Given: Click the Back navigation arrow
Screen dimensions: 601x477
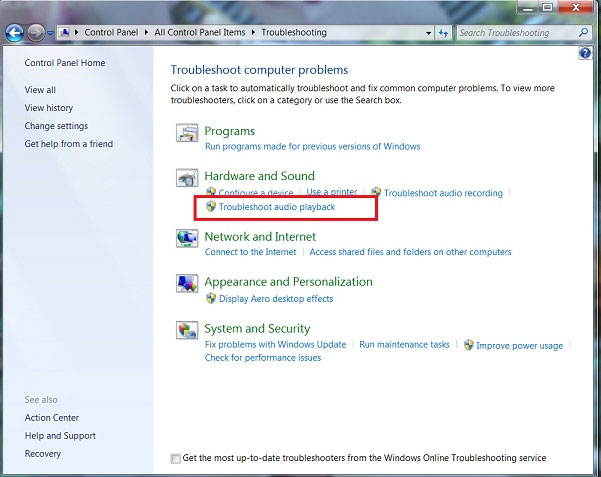Looking at the screenshot, I should pyautogui.click(x=15, y=33).
